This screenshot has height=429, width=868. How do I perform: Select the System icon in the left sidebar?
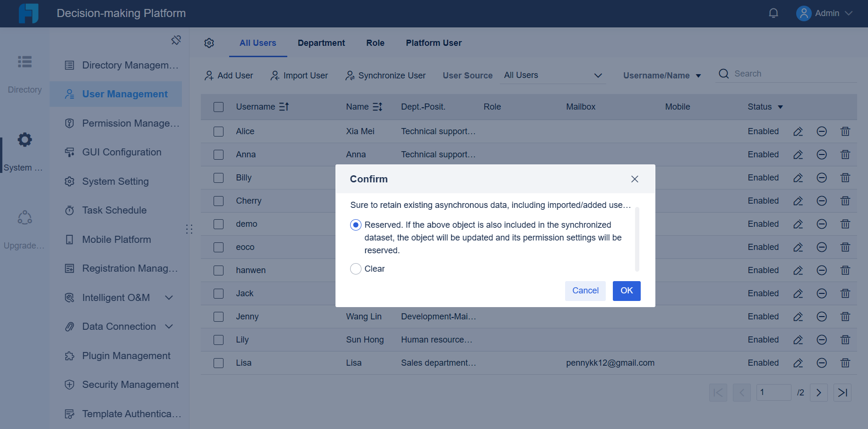[x=24, y=139]
